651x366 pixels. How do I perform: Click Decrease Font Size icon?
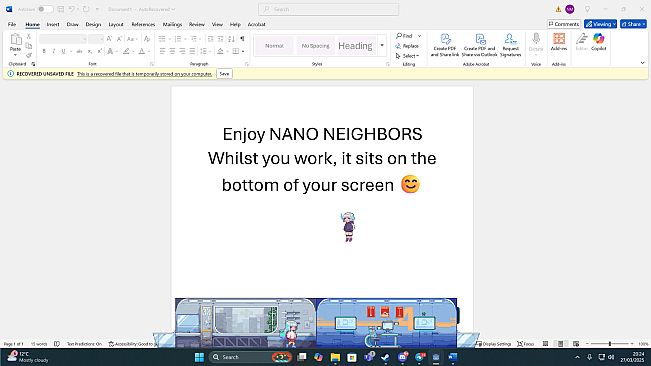[x=119, y=39]
